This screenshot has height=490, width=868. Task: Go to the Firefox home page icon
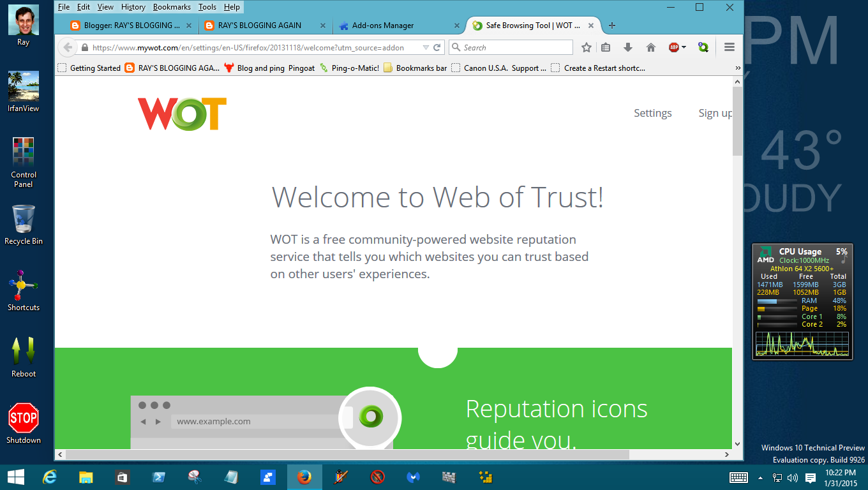pos(651,47)
